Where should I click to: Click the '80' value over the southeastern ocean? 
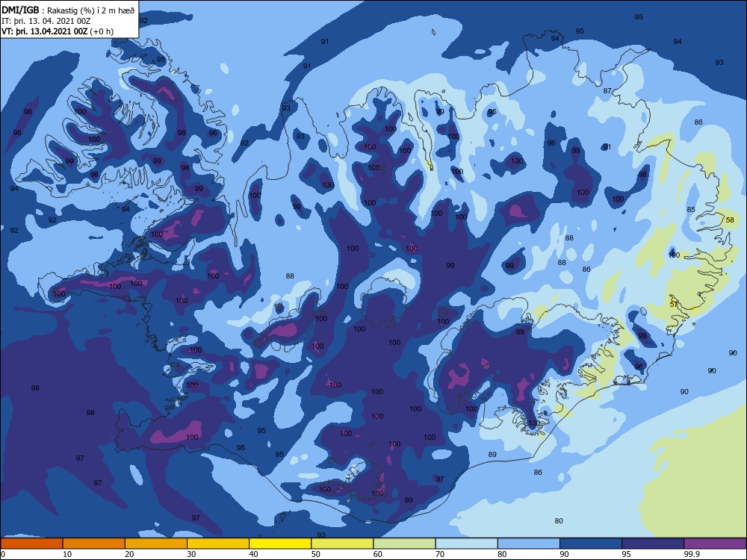tap(559, 521)
